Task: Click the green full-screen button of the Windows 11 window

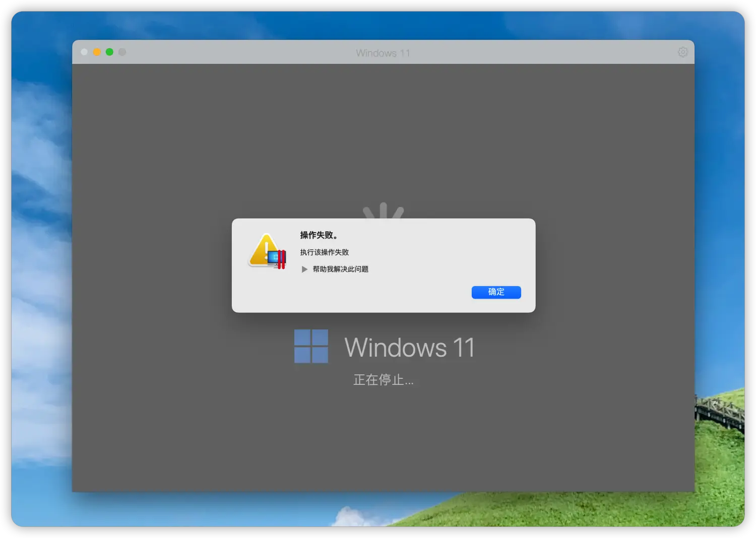Action: click(x=109, y=52)
